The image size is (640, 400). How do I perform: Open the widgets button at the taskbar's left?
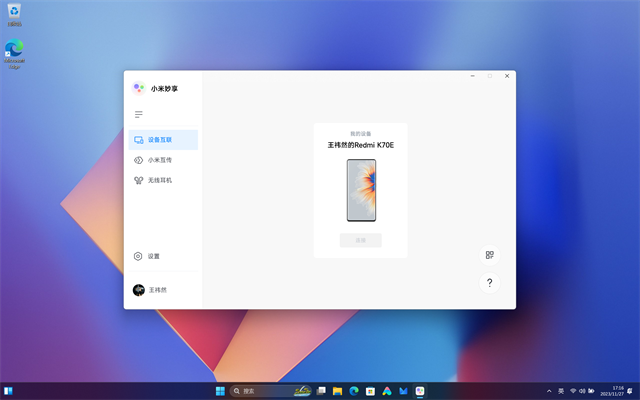(x=8, y=391)
